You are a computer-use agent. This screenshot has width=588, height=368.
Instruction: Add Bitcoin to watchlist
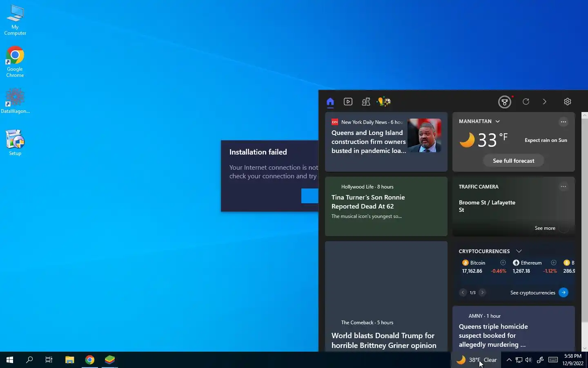coord(503,263)
